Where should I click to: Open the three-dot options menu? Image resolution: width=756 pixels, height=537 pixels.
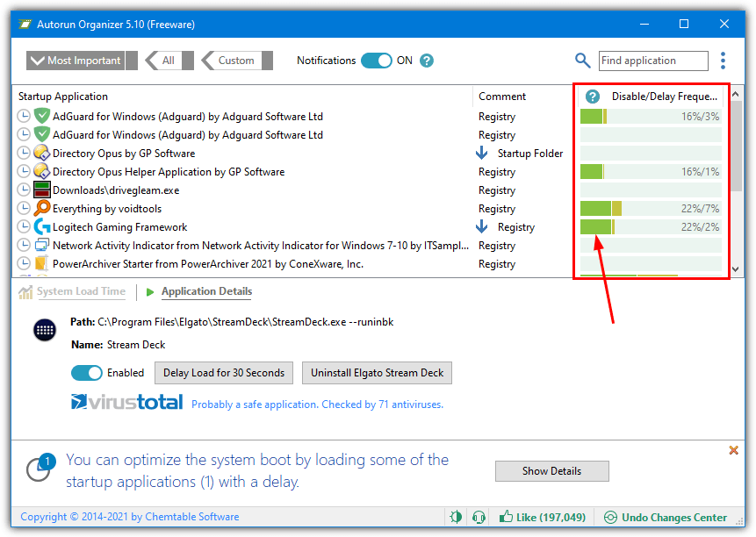723,61
